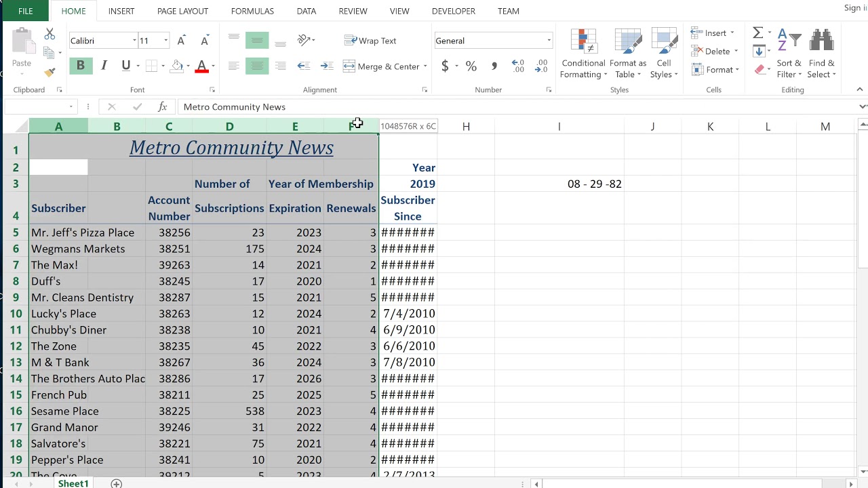The image size is (868, 488).
Task: Expand the General number format dropdown
Action: (549, 41)
